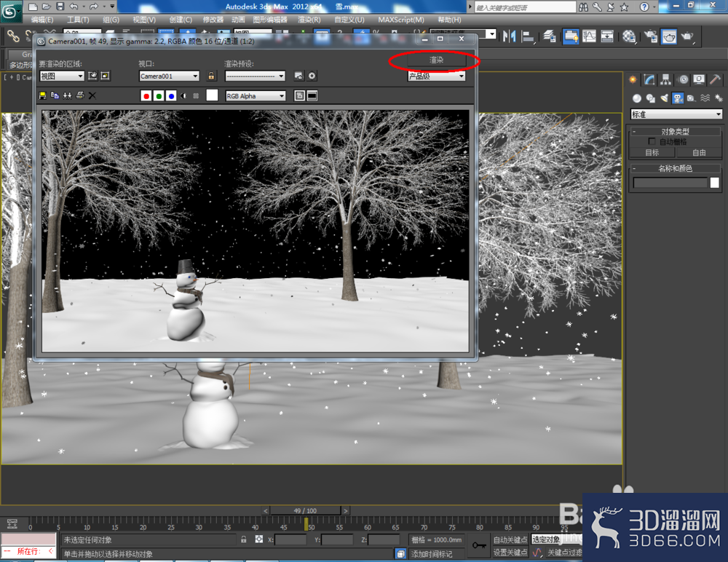Create a new scene with New icon
The height and width of the screenshot is (562, 728).
coord(33,7)
